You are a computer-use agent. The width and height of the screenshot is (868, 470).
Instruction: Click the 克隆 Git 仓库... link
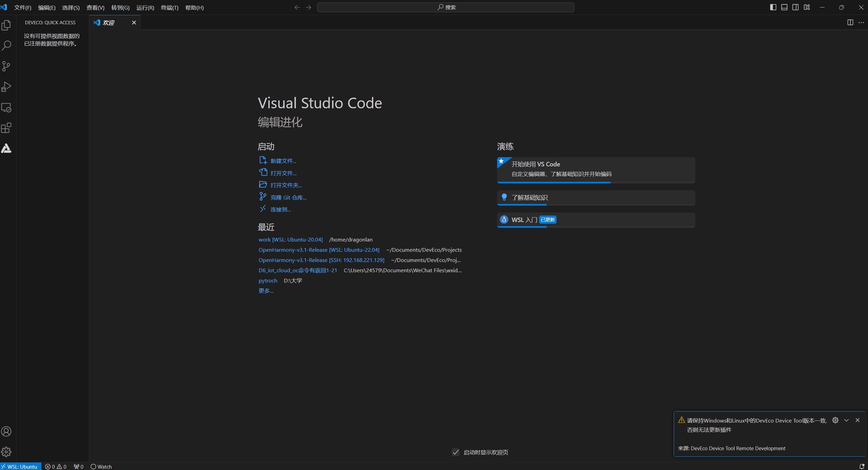(x=289, y=197)
